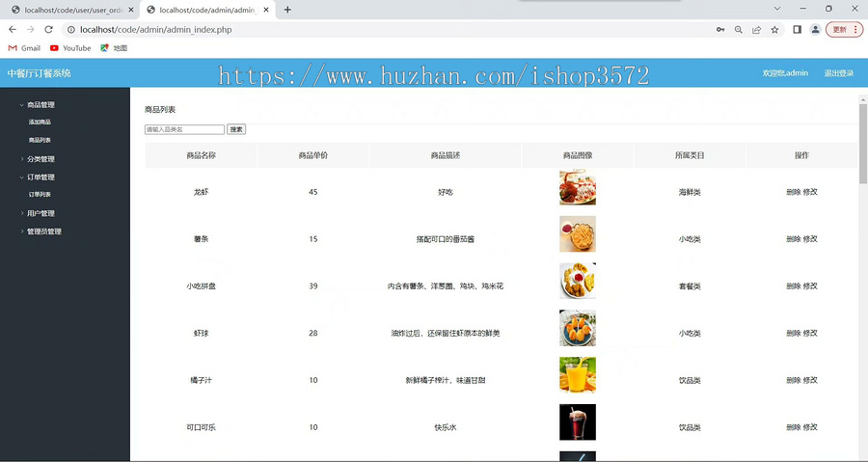The height and width of the screenshot is (462, 868).
Task: Click the price 39 for 小吃拼盘
Action: tap(313, 286)
